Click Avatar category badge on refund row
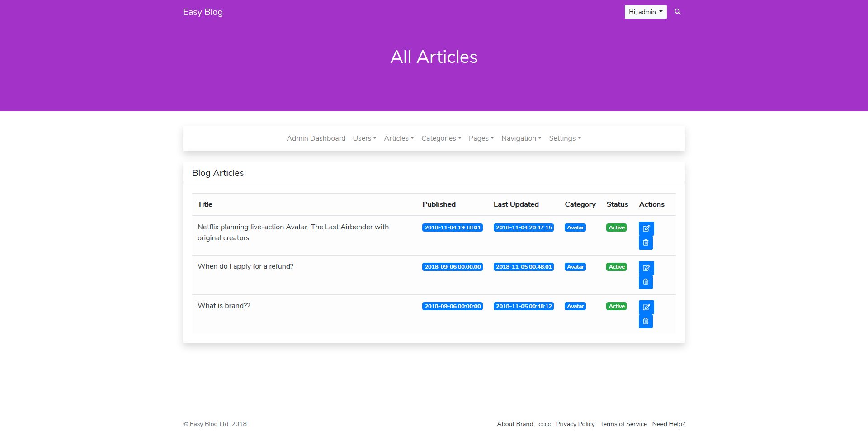Screen dimensions: 868x436 click(x=575, y=267)
